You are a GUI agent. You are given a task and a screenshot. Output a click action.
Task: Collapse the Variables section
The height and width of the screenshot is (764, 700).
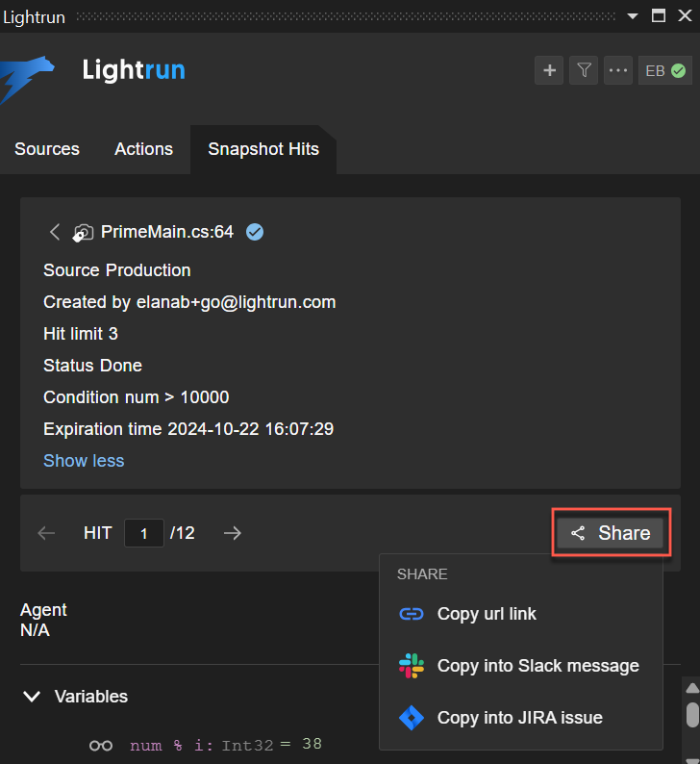coord(32,696)
